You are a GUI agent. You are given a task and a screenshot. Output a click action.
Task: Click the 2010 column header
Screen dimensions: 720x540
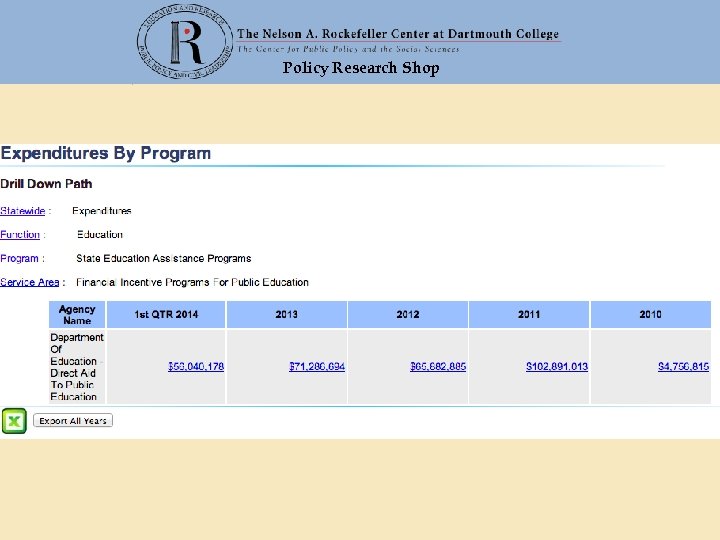pos(651,315)
